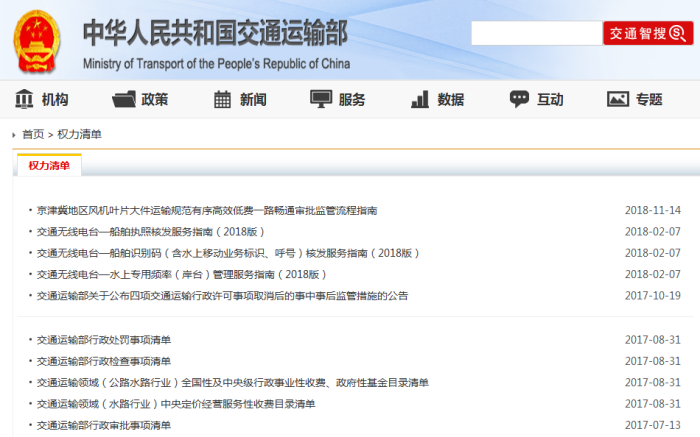Click the date 2017-07-13
700x437 pixels.
click(x=653, y=425)
